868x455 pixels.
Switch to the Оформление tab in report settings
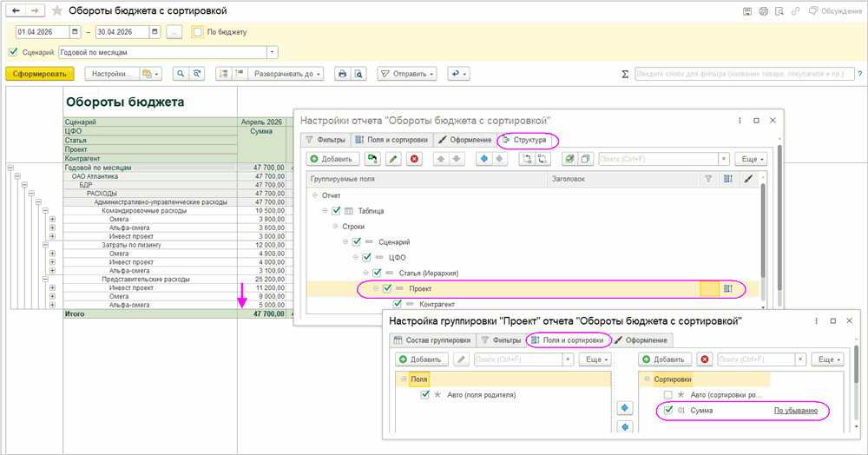464,139
